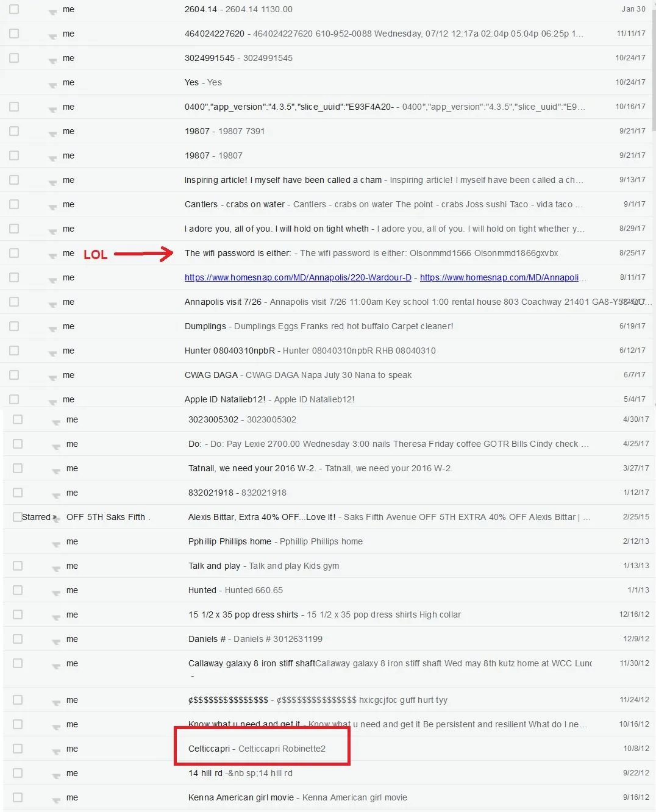Select checkbox for the 'Annapolis visit 7/26' email
656x812 pixels.
tap(14, 302)
